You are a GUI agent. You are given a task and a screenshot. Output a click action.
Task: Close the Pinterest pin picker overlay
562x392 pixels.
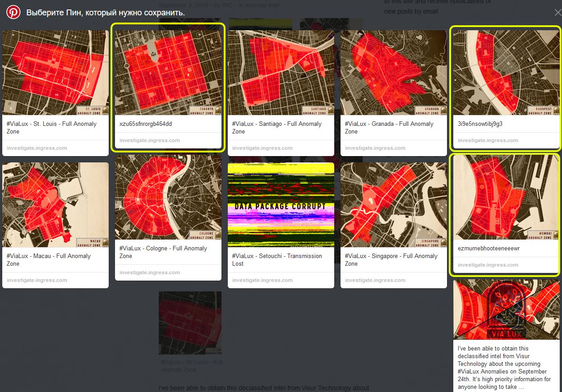pos(557,13)
